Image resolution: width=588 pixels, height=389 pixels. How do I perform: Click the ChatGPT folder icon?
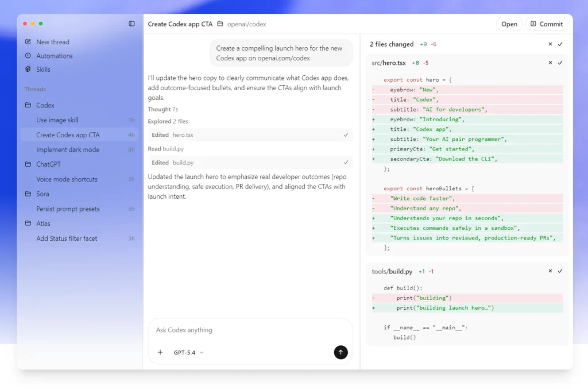(x=28, y=164)
